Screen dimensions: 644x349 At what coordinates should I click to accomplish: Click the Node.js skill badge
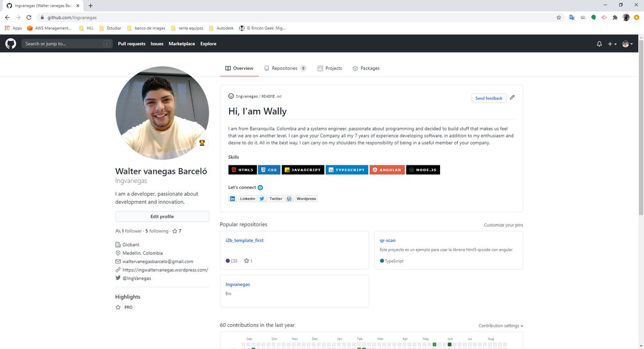(x=423, y=170)
